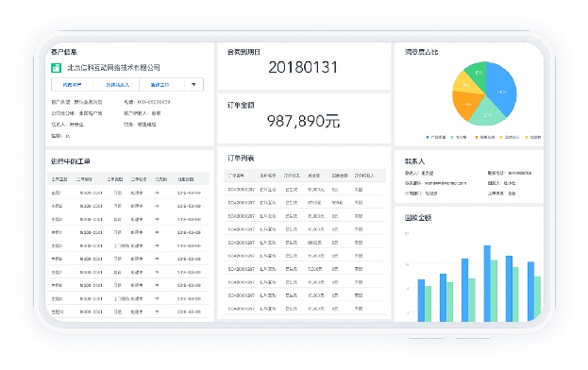Toggle the blue legend marker under pie chart

[x=428, y=137]
